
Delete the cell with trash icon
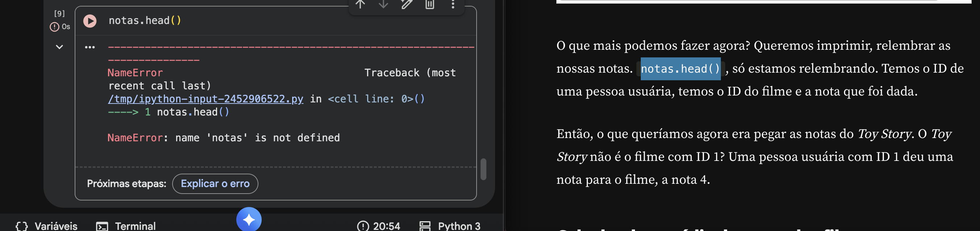pyautogui.click(x=429, y=5)
